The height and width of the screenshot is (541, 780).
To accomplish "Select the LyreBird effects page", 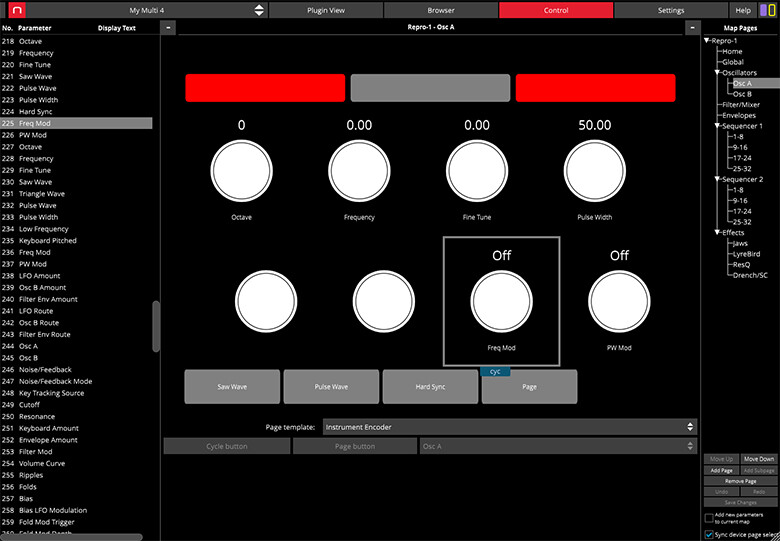I will 746,254.
